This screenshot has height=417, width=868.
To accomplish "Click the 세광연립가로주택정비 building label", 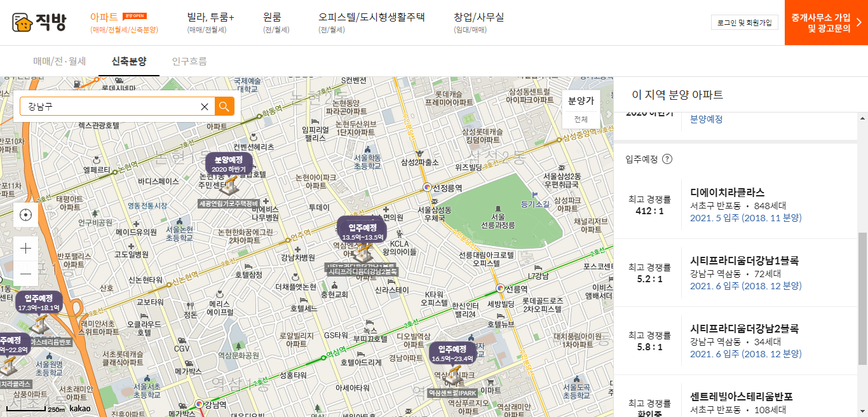I will point(229,204).
